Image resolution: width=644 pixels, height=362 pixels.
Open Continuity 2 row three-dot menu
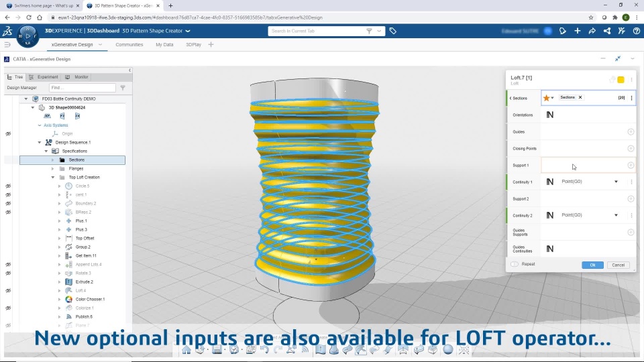pos(632,215)
